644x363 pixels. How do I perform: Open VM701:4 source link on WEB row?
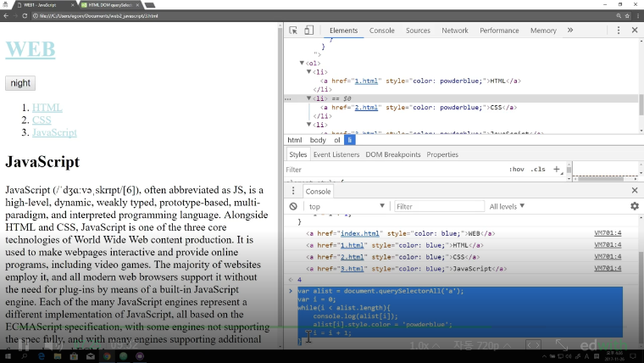[x=608, y=233]
